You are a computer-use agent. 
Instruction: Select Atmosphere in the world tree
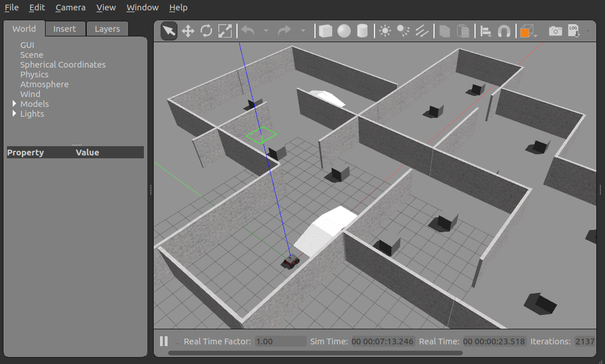point(44,84)
